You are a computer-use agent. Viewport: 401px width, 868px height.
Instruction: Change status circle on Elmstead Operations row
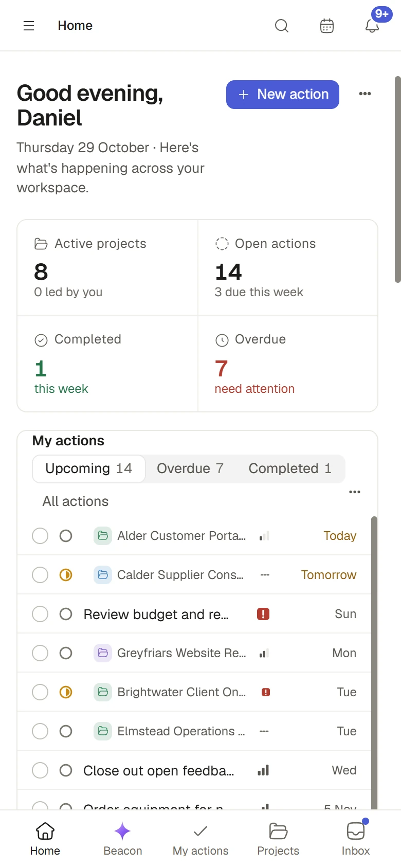(66, 731)
